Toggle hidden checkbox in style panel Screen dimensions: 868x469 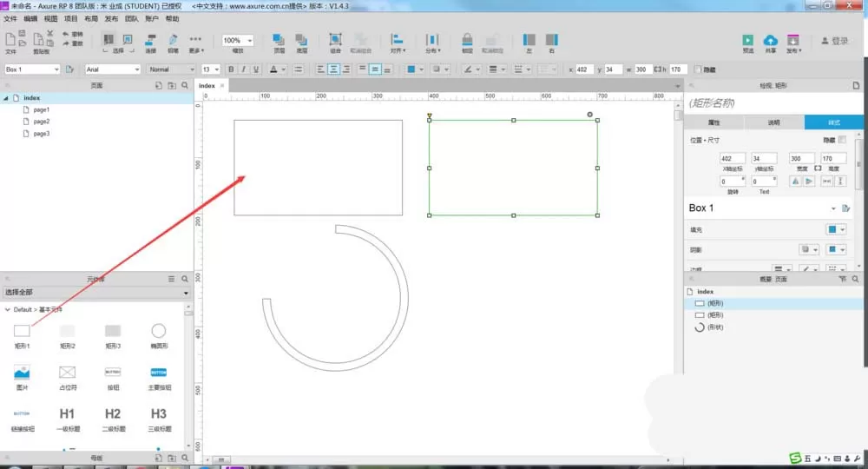coord(842,140)
